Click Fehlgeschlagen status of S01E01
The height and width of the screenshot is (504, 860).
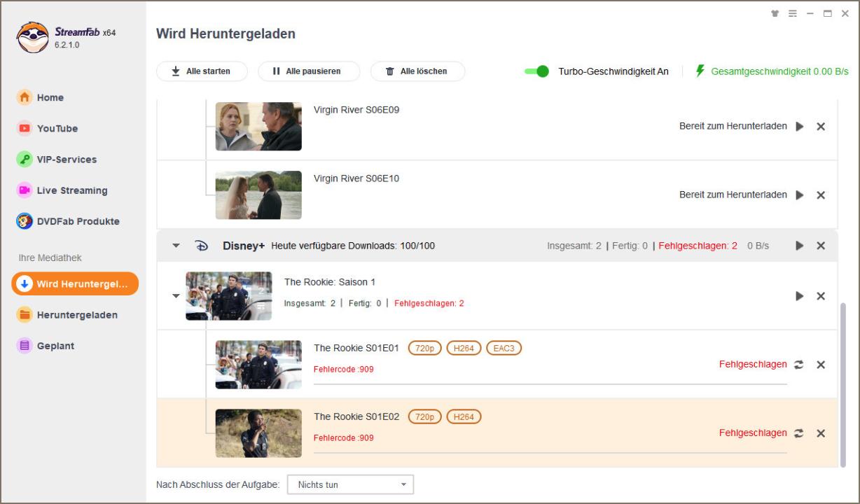coord(753,365)
